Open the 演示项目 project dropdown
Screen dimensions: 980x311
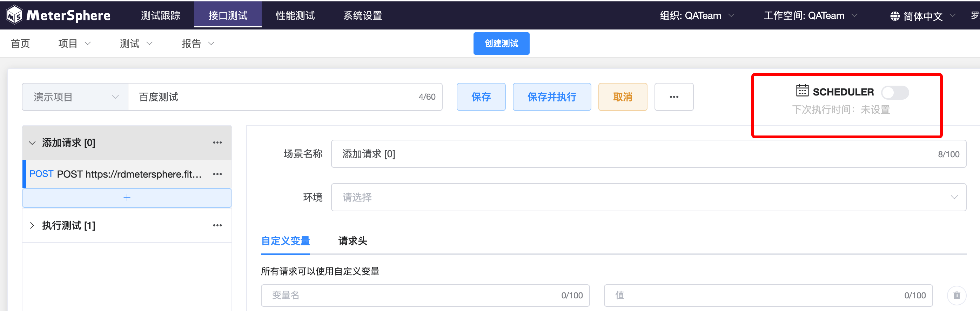(x=75, y=97)
